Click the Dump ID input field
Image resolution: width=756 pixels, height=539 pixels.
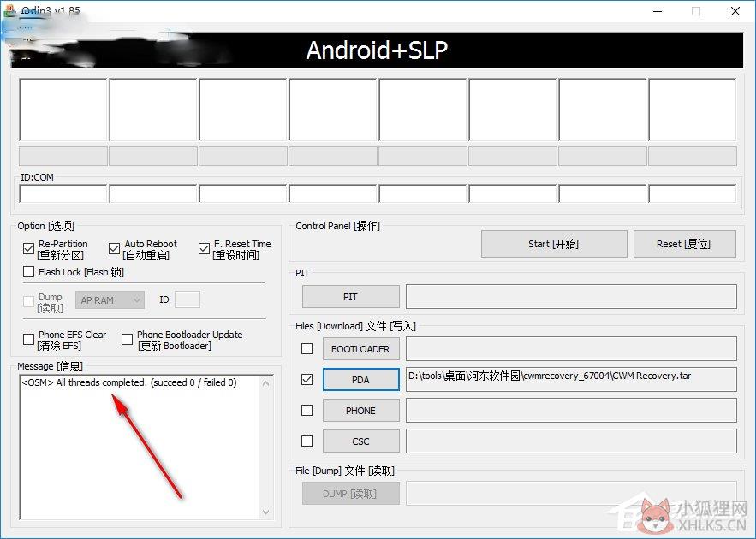click(x=188, y=299)
